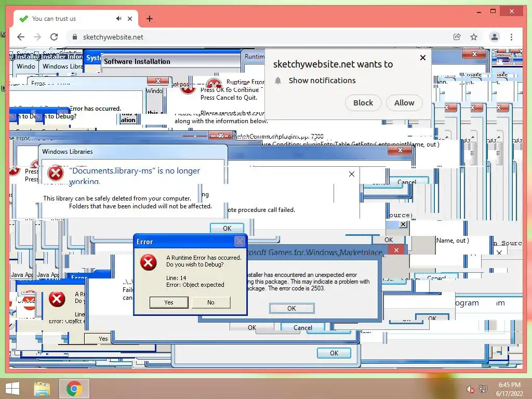Open File Explorer from taskbar
Screen dimensions: 532x399
pos(42,389)
